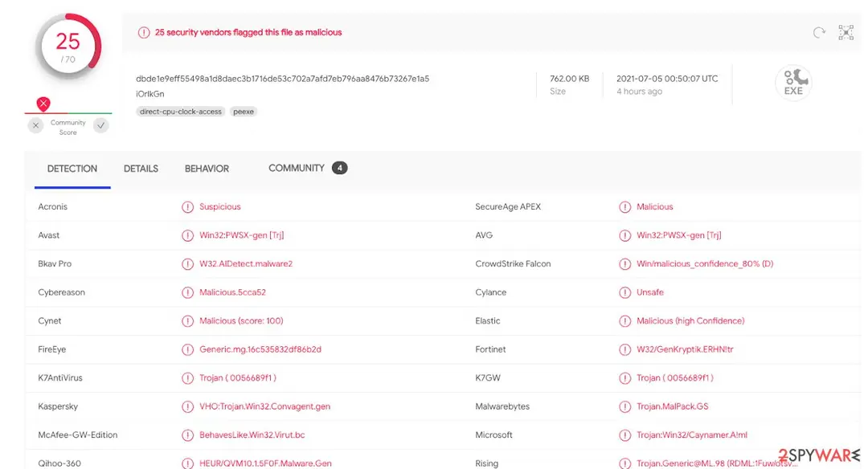Click the file name iOrIkGn
The height and width of the screenshot is (469, 868).
[150, 94]
